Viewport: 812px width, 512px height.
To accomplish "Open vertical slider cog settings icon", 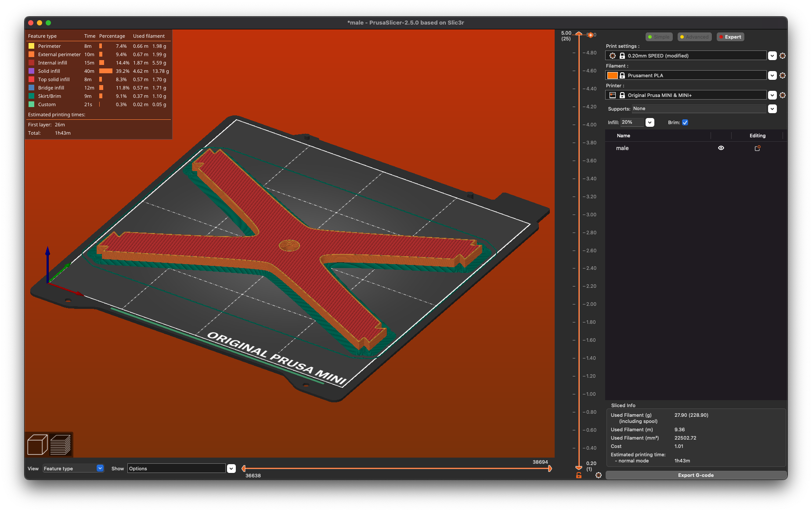I will [x=599, y=475].
